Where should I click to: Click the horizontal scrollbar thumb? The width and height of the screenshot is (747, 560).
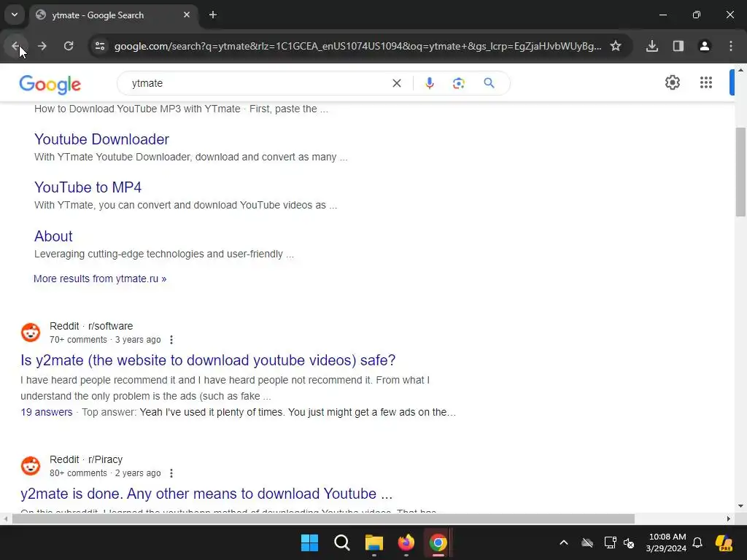point(323,518)
